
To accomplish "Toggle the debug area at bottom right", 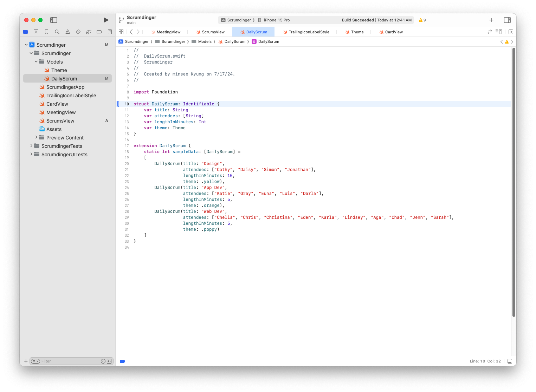I will click(x=510, y=361).
